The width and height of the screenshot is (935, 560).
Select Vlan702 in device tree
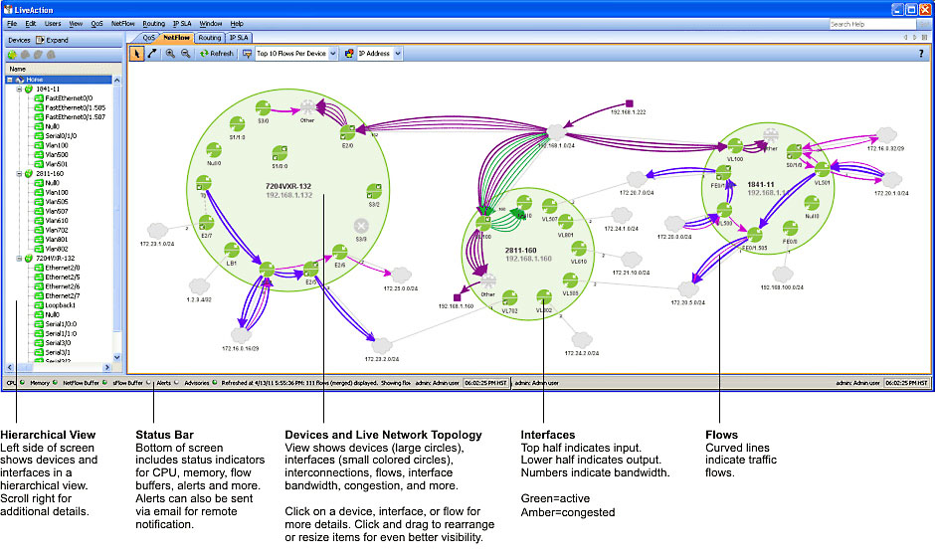[x=57, y=230]
